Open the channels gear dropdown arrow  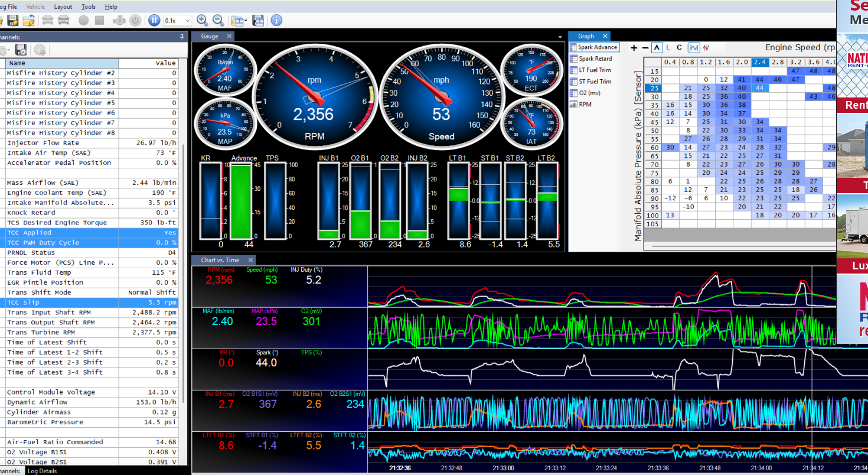[x=8, y=51]
